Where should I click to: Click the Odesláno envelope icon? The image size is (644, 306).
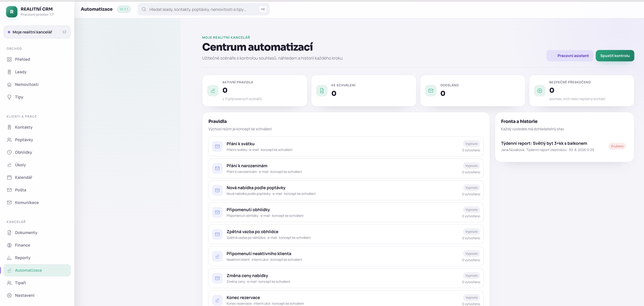pyautogui.click(x=431, y=91)
